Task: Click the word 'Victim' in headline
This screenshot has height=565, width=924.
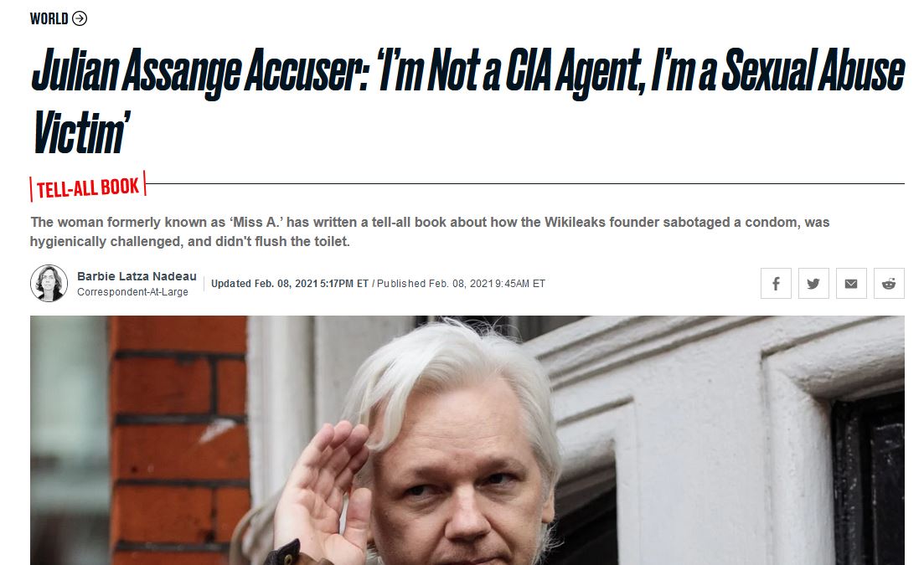Action: coord(80,132)
